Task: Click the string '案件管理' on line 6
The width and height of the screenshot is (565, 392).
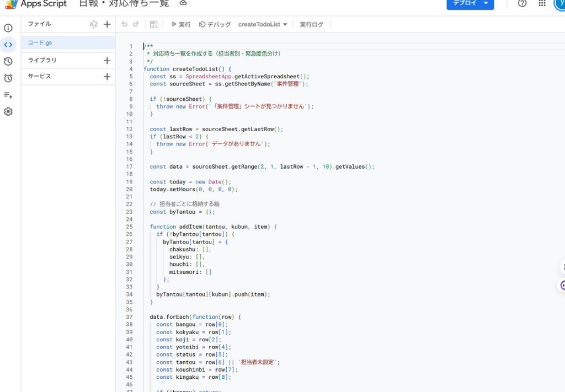Action: [288, 84]
